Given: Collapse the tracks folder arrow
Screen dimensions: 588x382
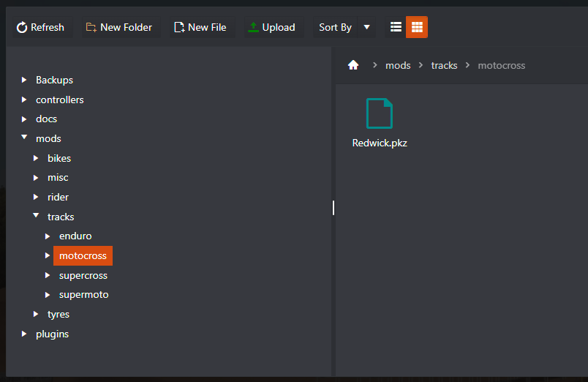Looking at the screenshot, I should point(36,215).
